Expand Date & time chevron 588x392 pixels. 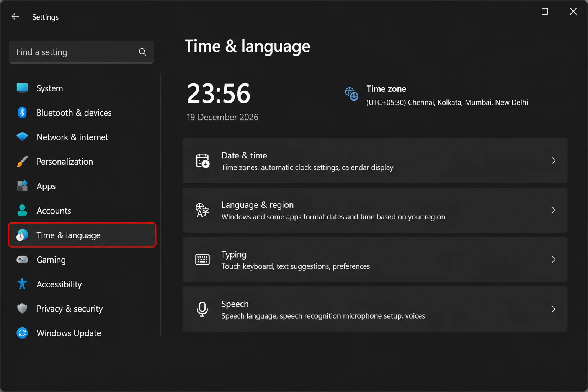coord(553,160)
